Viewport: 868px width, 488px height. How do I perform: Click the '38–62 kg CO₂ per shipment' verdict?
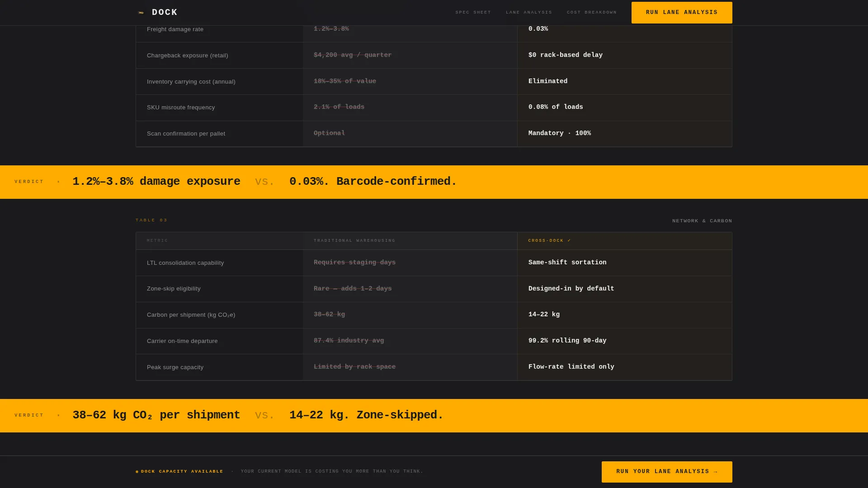pos(156,415)
